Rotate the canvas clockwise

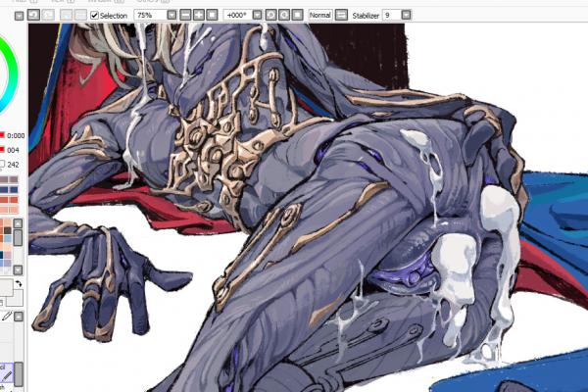(284, 15)
